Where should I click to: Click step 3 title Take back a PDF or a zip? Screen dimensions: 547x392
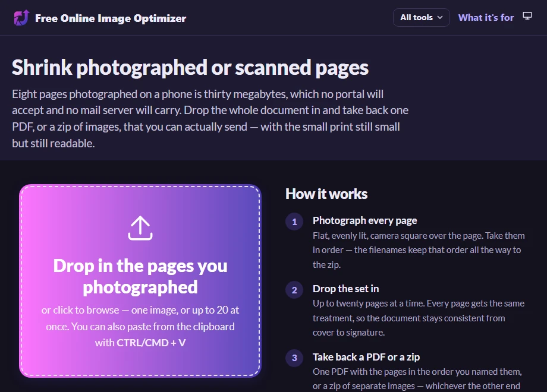pos(366,357)
